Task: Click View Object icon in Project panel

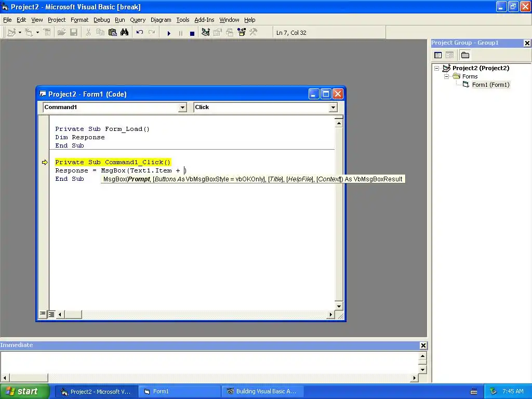Action: pos(449,55)
